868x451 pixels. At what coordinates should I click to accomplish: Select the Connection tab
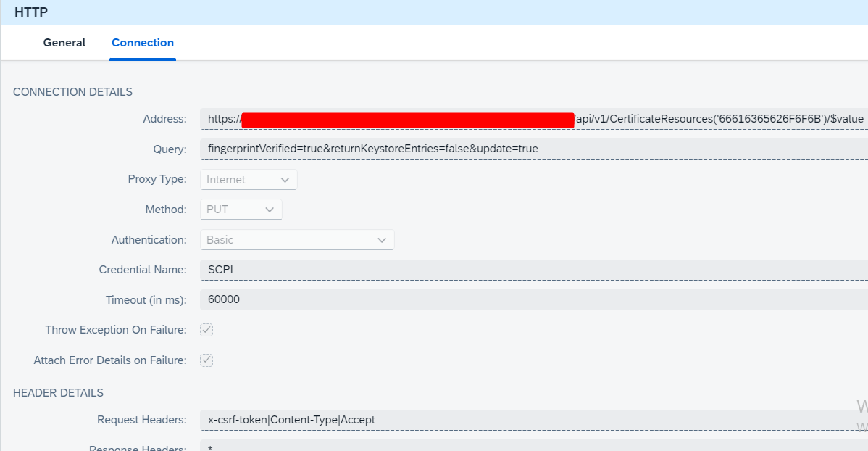143,43
